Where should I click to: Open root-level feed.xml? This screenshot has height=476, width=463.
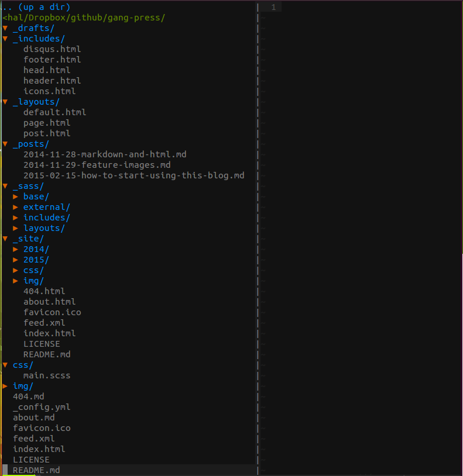pos(34,439)
